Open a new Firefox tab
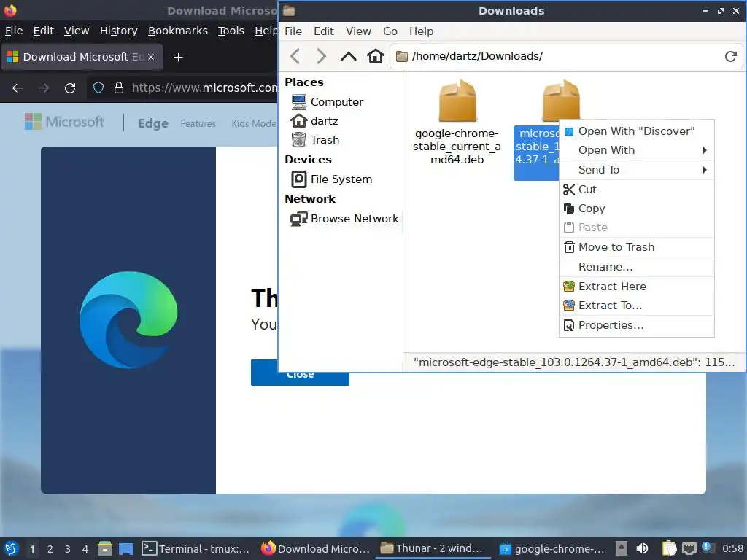 (x=178, y=57)
